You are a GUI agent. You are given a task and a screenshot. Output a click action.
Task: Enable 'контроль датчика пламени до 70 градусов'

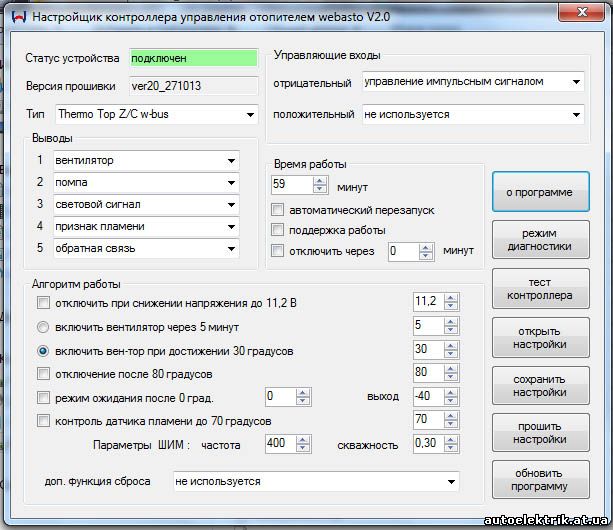coord(43,421)
